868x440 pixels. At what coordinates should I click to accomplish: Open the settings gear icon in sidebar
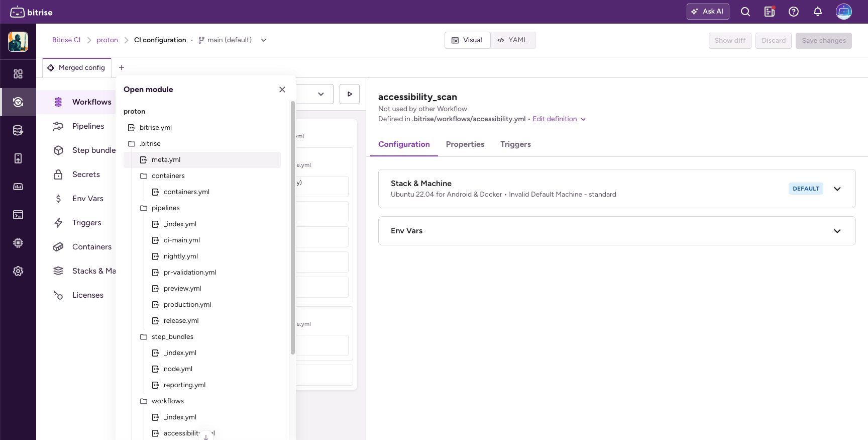(18, 271)
